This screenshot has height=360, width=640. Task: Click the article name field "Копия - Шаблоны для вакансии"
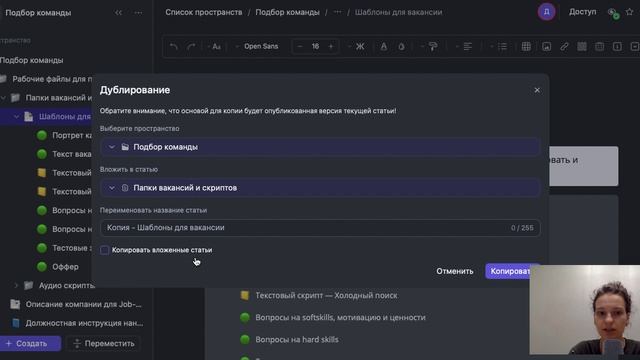coord(320,228)
